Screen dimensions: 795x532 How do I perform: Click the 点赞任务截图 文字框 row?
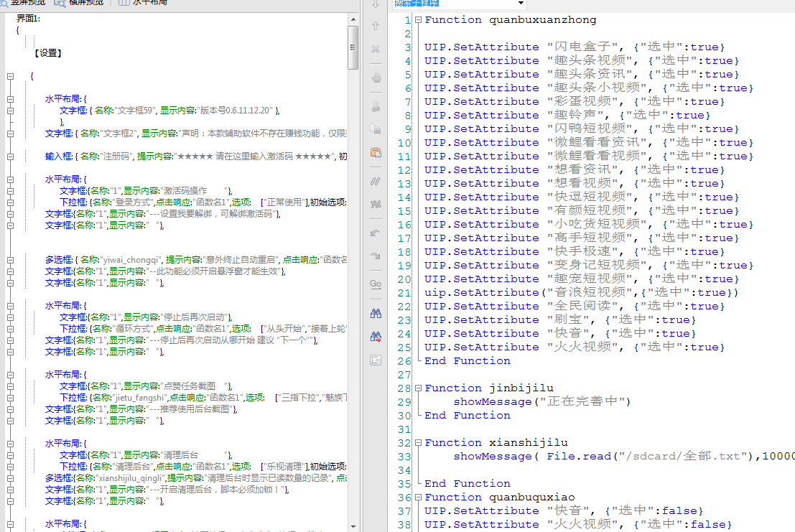click(x=146, y=386)
